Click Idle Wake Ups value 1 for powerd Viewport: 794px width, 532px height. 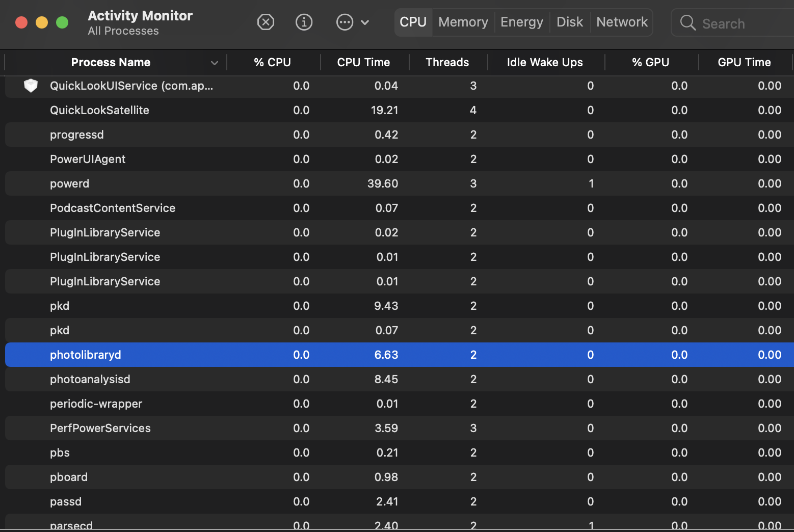click(x=591, y=183)
